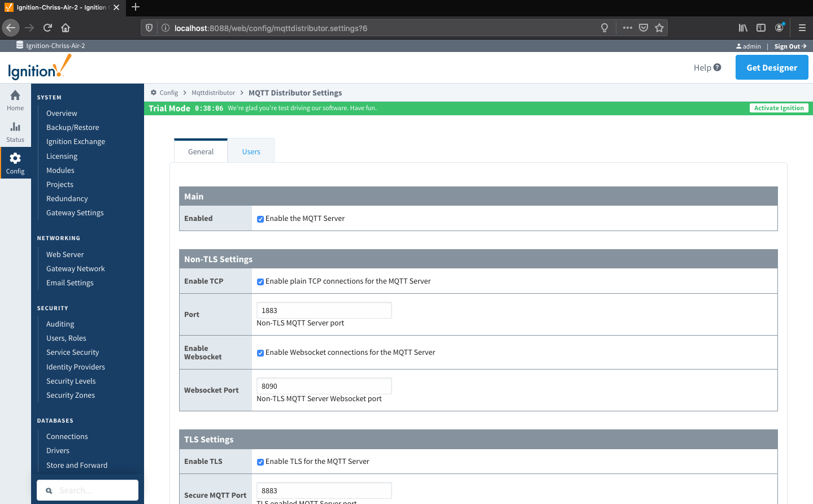The height and width of the screenshot is (504, 813).
Task: Open the page actions three-dot menu
Action: [x=628, y=28]
